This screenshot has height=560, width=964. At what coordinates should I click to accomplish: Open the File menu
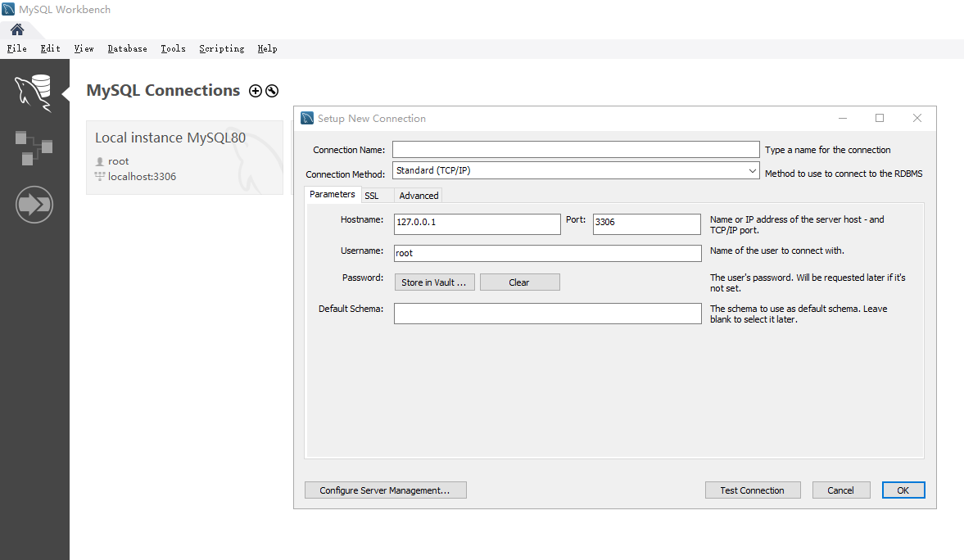(x=16, y=48)
